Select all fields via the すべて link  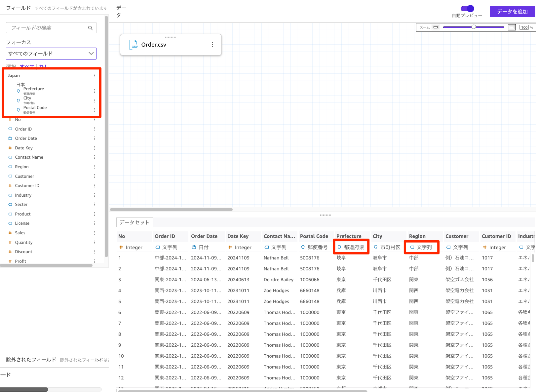pos(26,66)
